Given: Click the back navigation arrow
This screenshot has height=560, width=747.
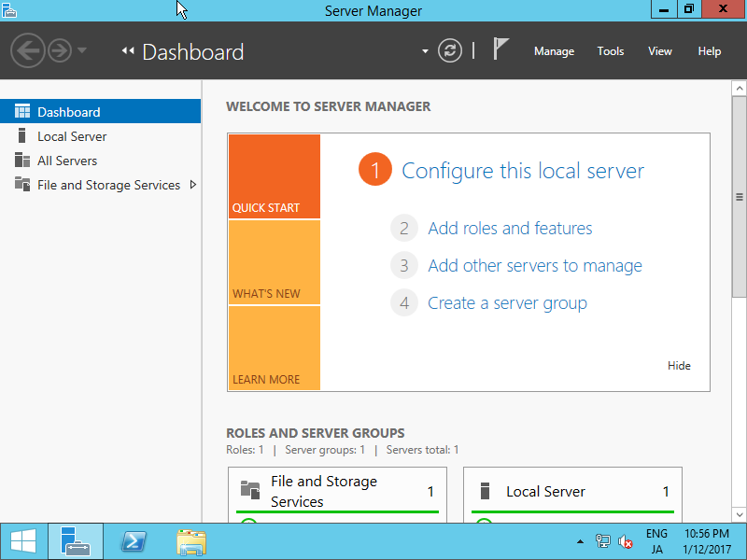Looking at the screenshot, I should point(27,50).
